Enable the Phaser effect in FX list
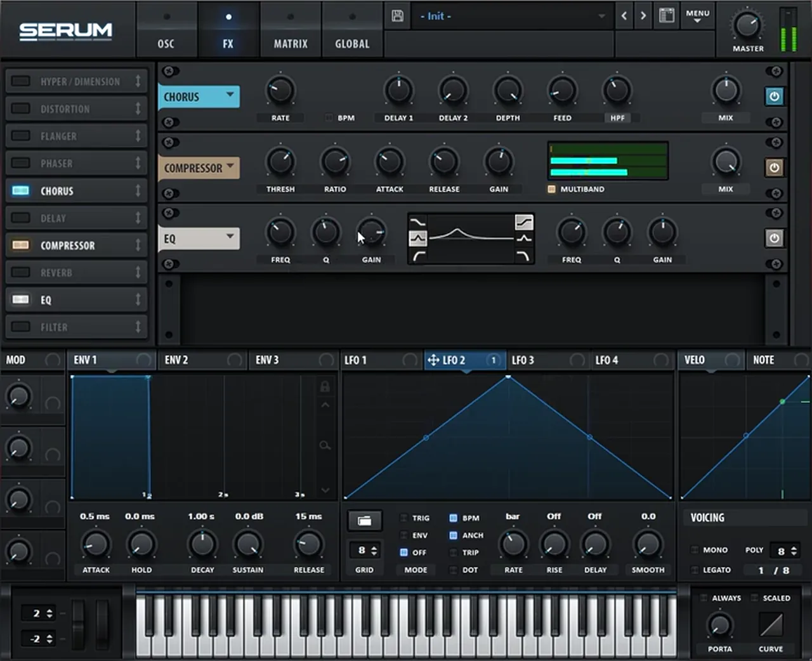The image size is (812, 661). coord(21,163)
